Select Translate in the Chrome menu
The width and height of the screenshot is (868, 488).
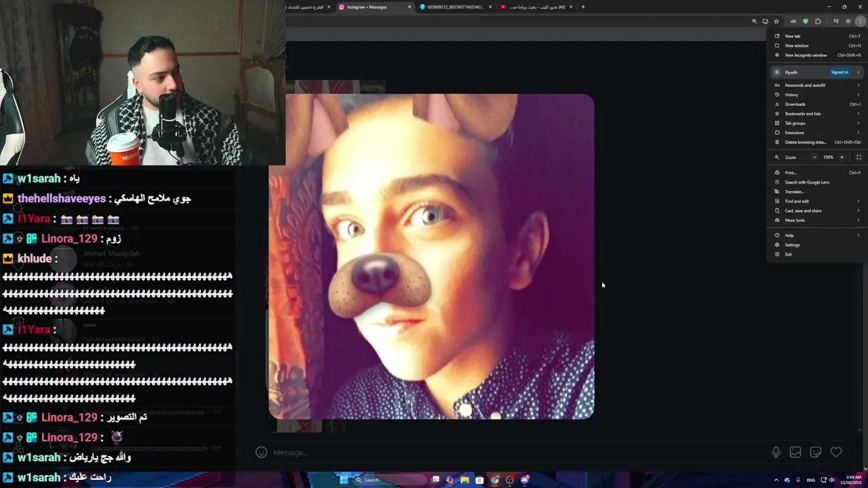817,192
